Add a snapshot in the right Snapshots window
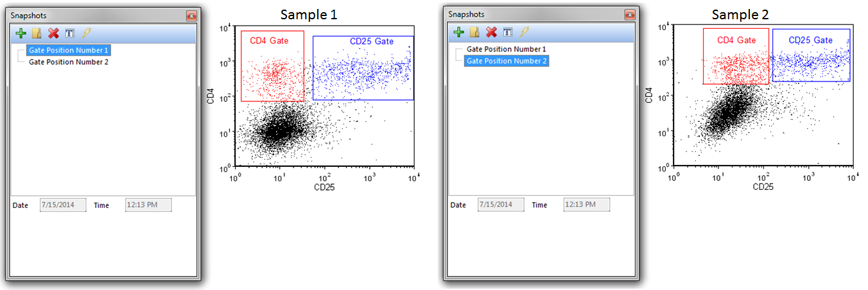The width and height of the screenshot is (868, 290). [458, 32]
